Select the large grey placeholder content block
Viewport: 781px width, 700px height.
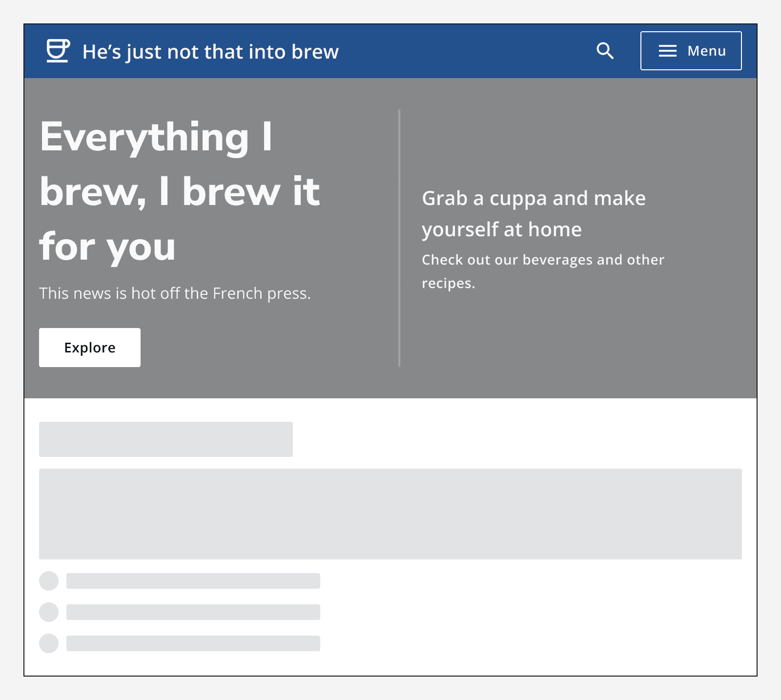click(x=390, y=514)
